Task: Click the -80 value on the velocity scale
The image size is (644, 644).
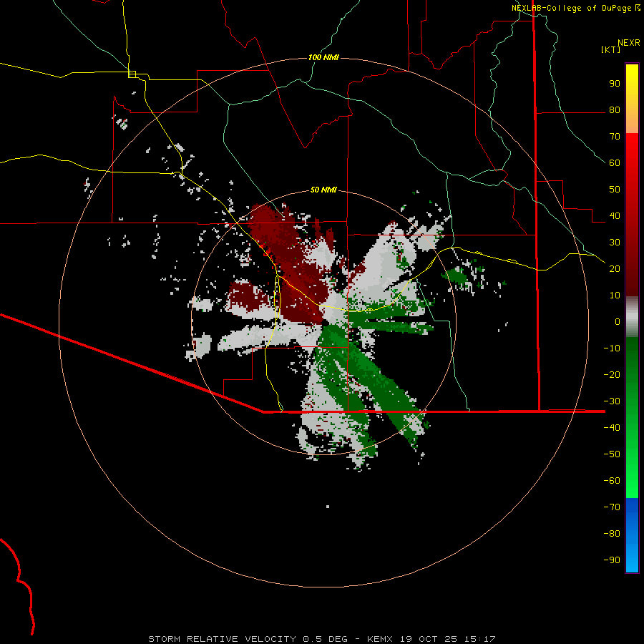Action: (612, 534)
